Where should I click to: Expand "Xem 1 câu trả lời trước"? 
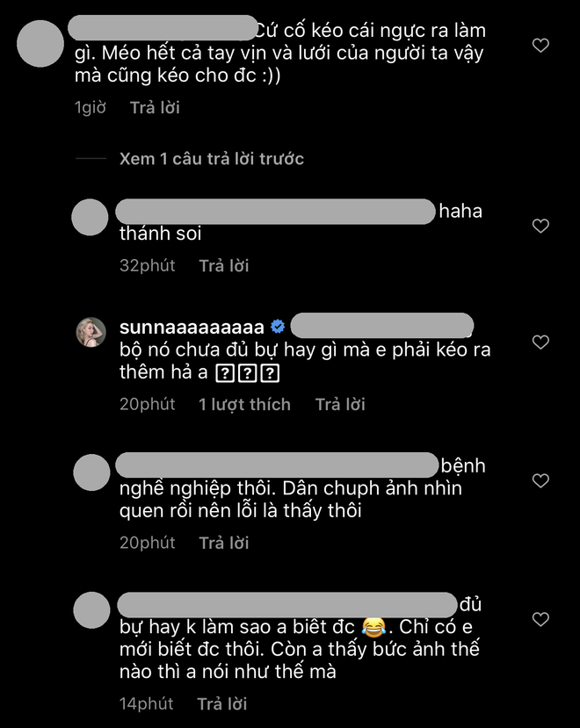[x=212, y=159]
